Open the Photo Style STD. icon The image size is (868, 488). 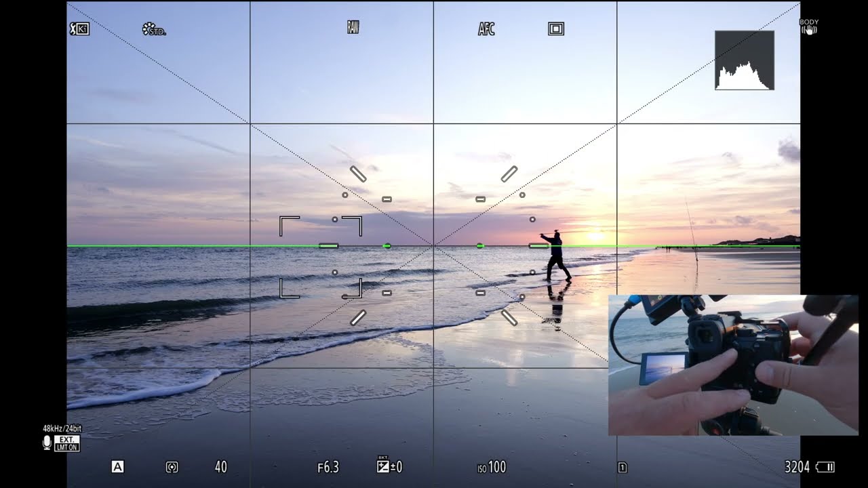point(154,29)
